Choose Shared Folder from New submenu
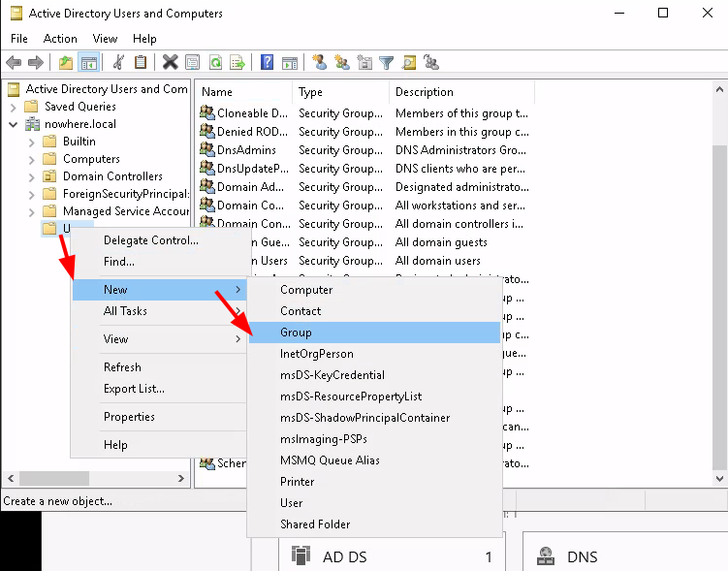Image resolution: width=728 pixels, height=571 pixels. 375,524
